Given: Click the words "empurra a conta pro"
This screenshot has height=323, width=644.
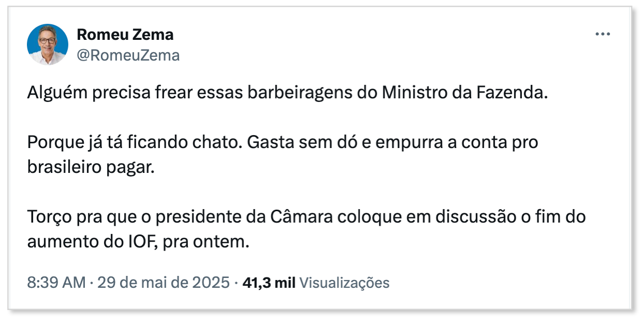Looking at the screenshot, I should point(457,142).
